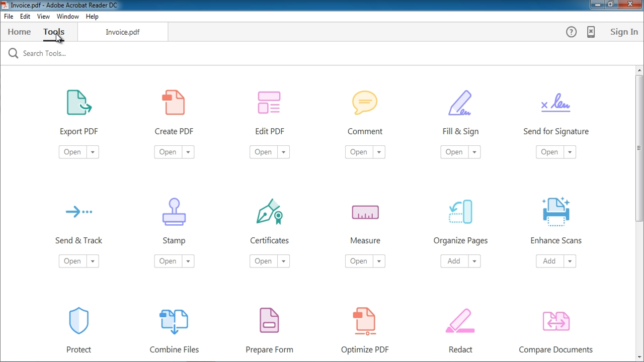Click the Compare Documents icon
The width and height of the screenshot is (644, 362).
556,321
